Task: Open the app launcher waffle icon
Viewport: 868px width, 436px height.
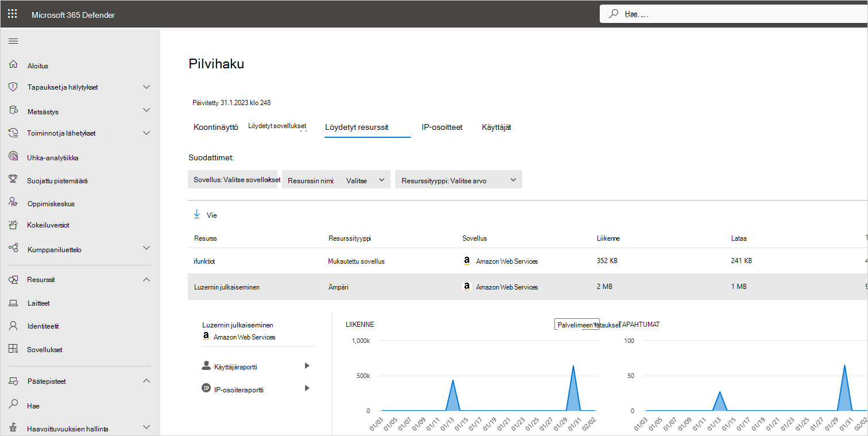Action: [x=12, y=14]
